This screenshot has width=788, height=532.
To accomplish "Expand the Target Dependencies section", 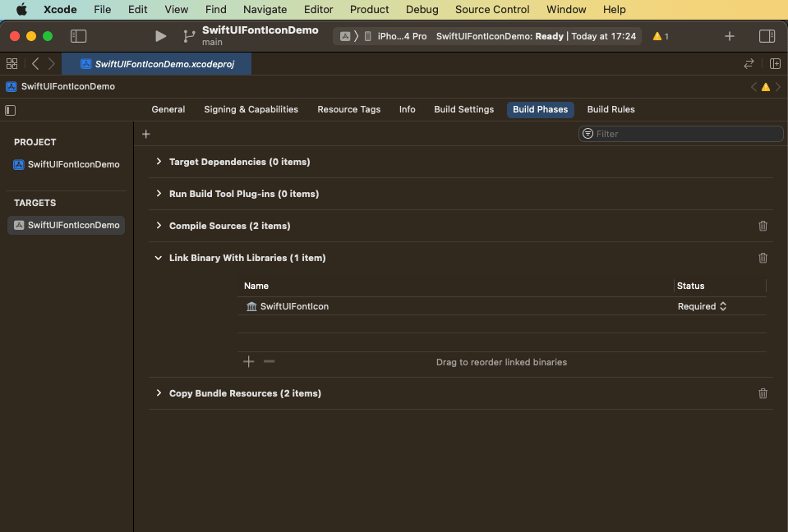I will click(x=159, y=162).
